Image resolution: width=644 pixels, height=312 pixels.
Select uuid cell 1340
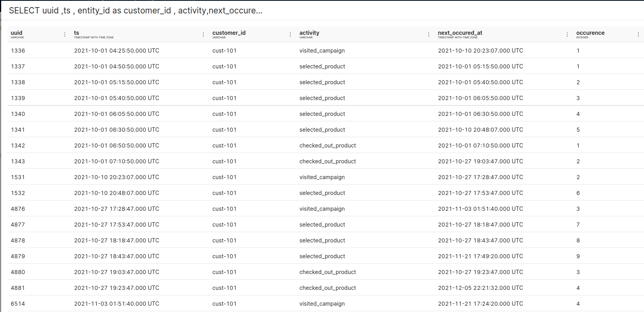[18, 114]
